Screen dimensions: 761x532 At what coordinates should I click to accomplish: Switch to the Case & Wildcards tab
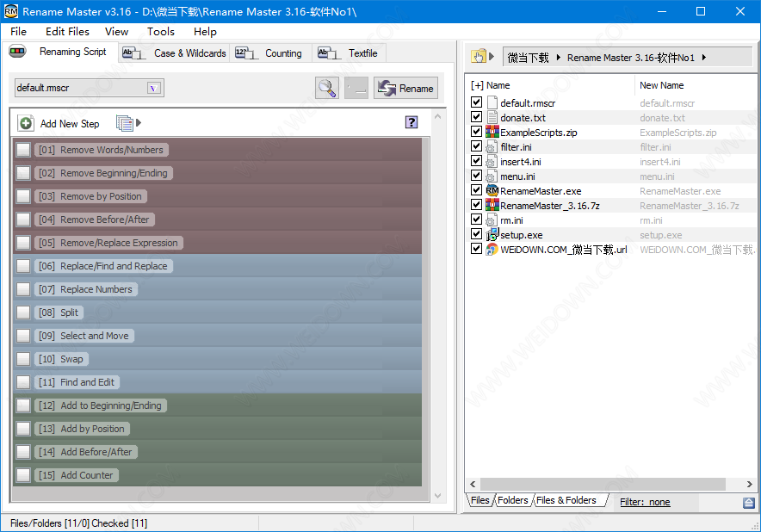coord(174,53)
